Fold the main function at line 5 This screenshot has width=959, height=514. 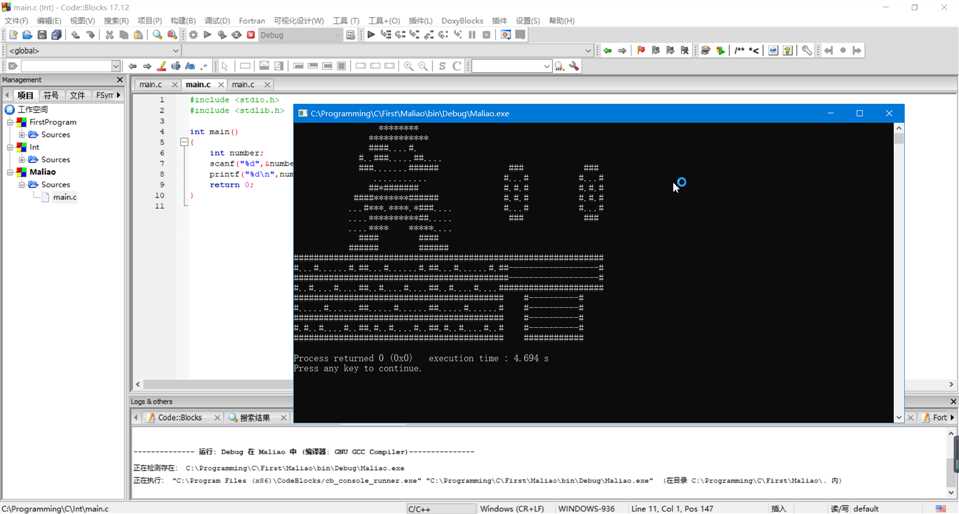coord(183,142)
